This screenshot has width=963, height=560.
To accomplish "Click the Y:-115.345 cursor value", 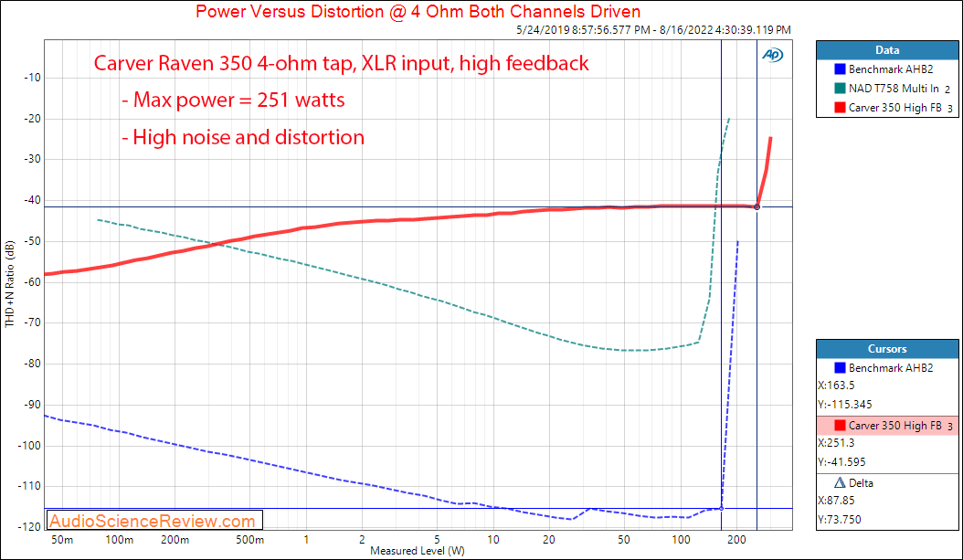I will (x=845, y=405).
